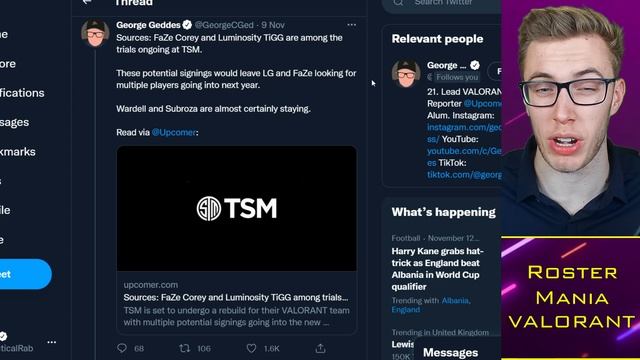Click the reply icon under the tweet

[x=122, y=348]
